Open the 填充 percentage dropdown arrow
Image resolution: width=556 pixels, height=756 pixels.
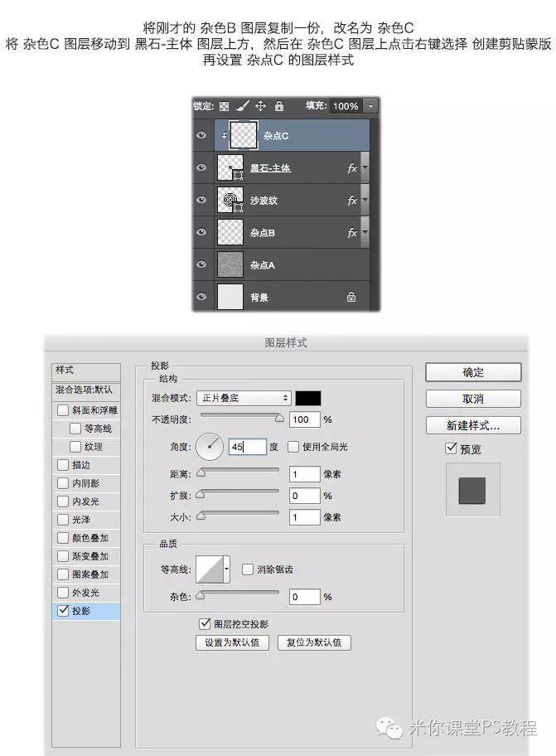click(x=370, y=106)
